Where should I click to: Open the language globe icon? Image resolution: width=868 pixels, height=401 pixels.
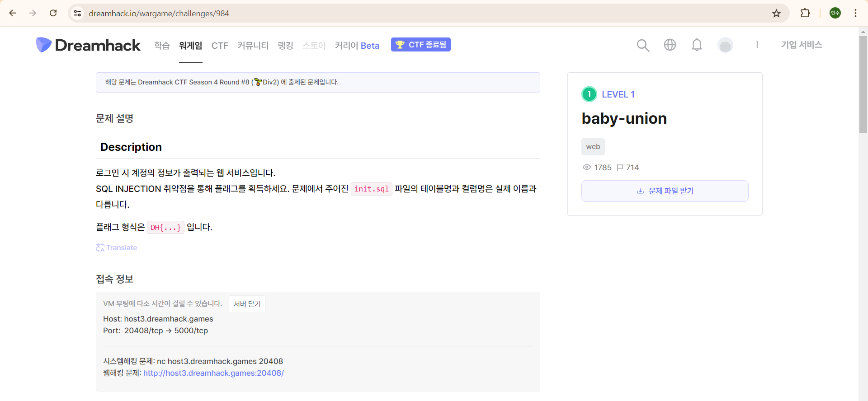(x=670, y=45)
